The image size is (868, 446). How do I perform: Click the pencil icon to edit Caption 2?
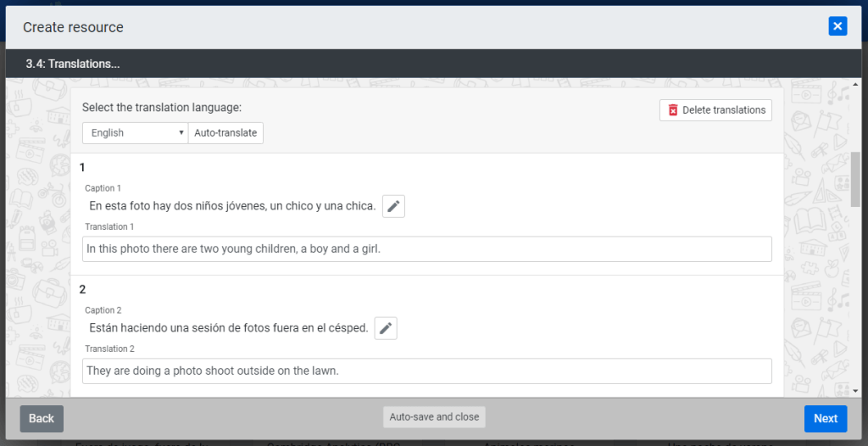386,328
